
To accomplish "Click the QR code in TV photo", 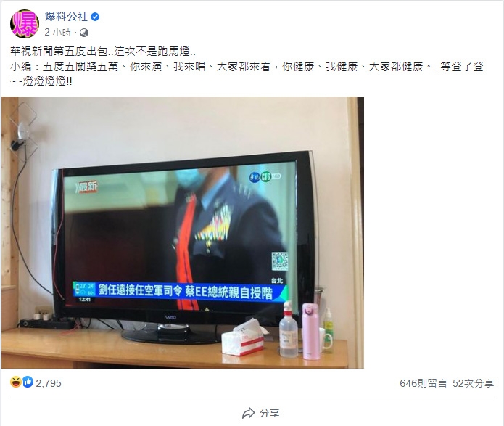I will (279, 261).
